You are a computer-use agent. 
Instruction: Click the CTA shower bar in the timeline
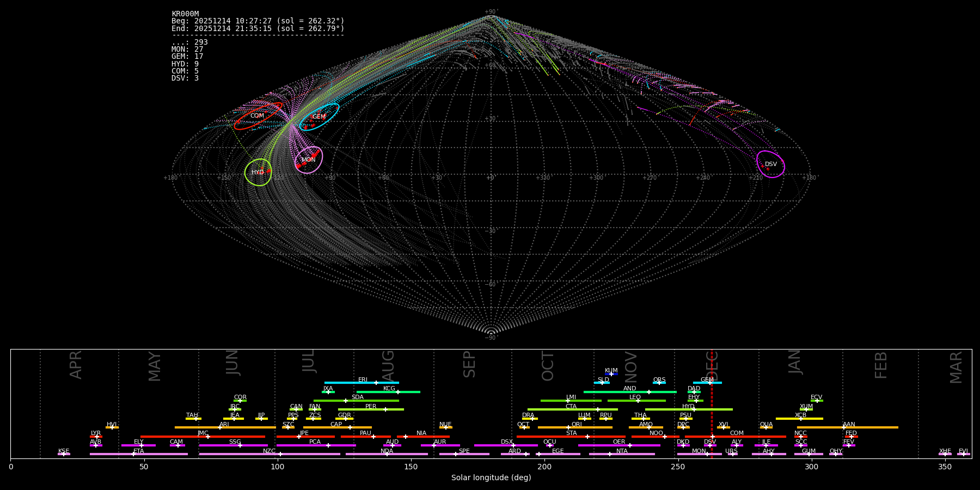click(573, 409)
